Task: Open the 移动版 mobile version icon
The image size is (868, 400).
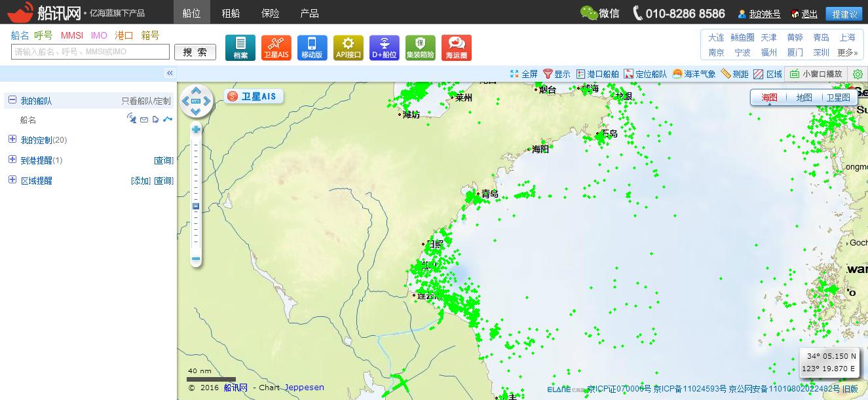Action: pos(312,47)
